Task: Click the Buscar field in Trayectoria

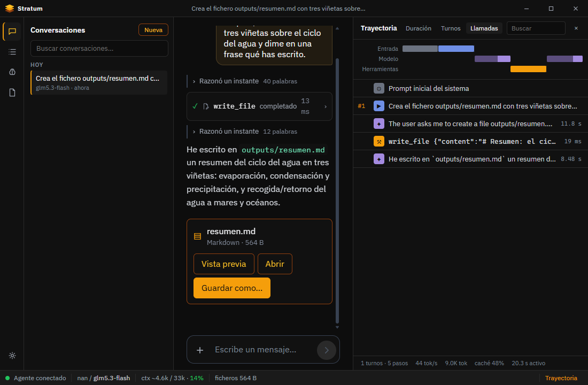Action: 536,28
